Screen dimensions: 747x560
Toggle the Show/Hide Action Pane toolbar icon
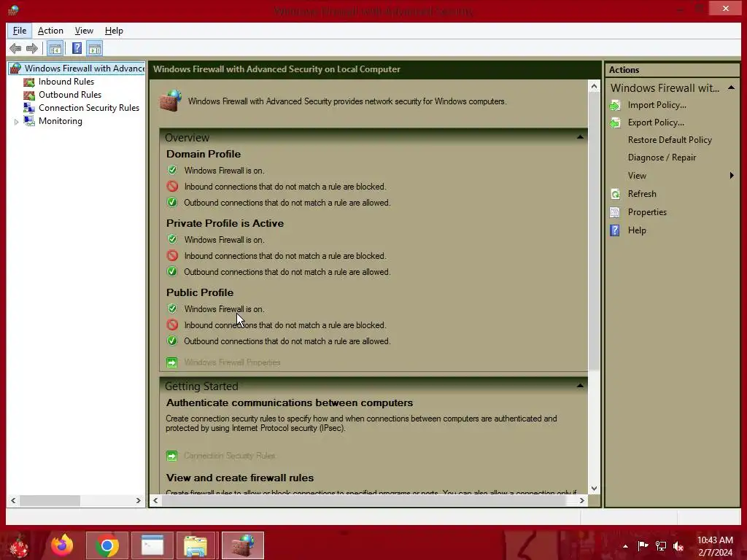95,48
